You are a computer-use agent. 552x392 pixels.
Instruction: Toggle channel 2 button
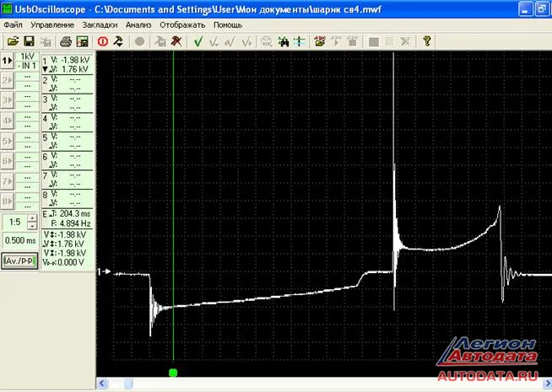coord(7,81)
